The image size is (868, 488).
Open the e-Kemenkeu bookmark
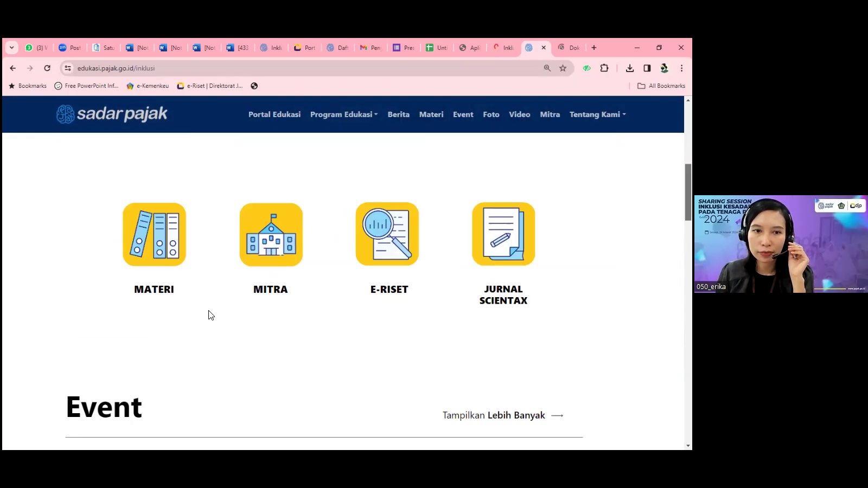[x=148, y=86]
